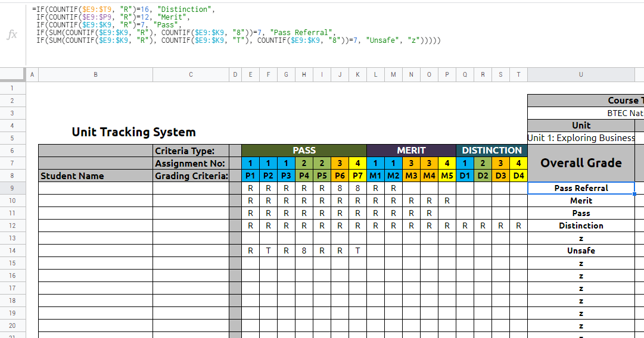Select column B header
The image size is (644, 338).
coord(96,74)
